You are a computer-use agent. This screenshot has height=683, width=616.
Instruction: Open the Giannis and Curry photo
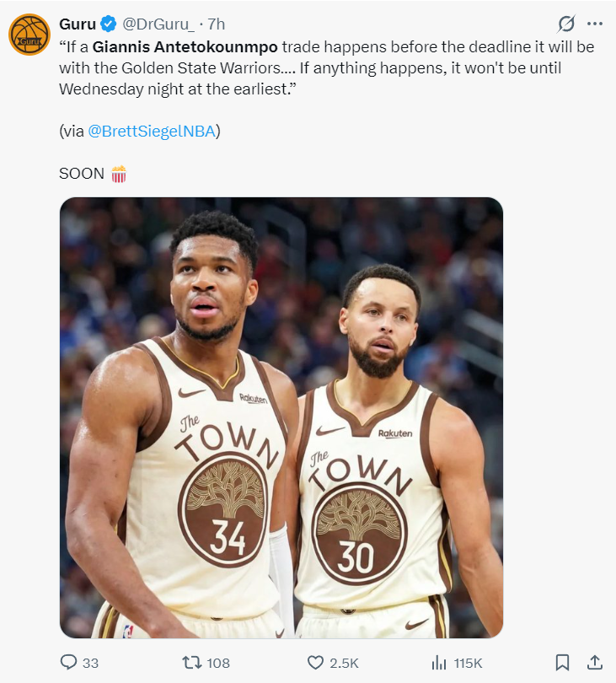(x=281, y=417)
